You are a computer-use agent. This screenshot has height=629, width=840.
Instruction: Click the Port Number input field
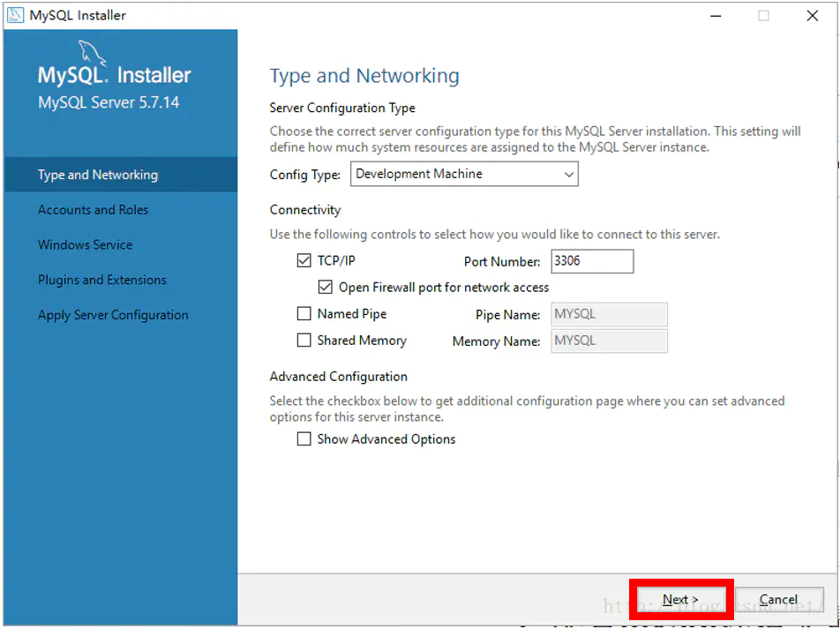tap(591, 261)
